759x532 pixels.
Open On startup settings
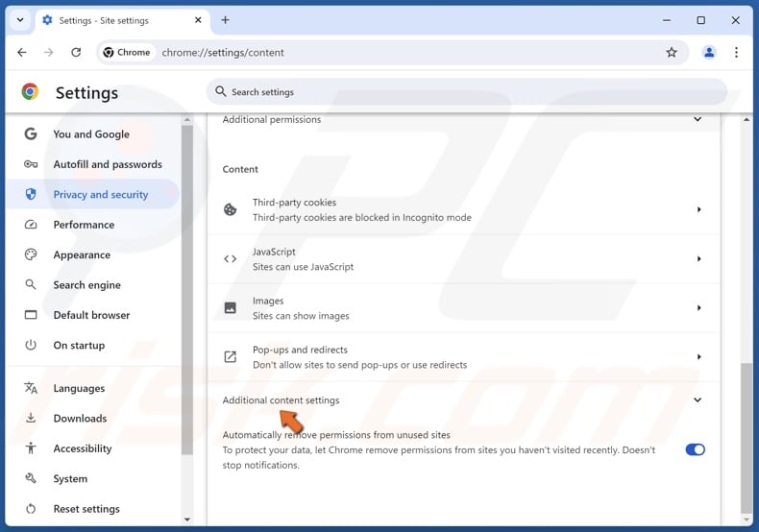coord(93,346)
